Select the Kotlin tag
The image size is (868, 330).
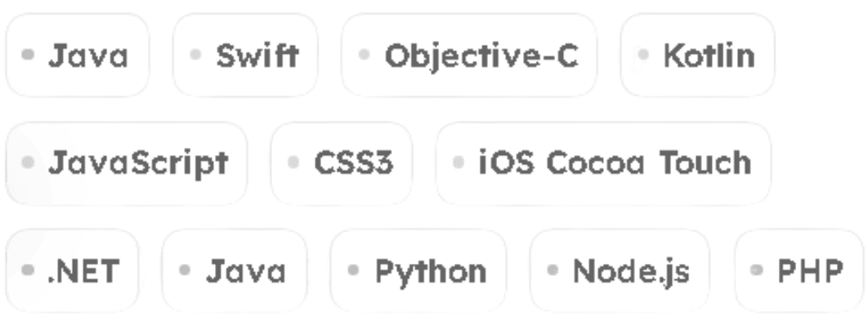(697, 55)
